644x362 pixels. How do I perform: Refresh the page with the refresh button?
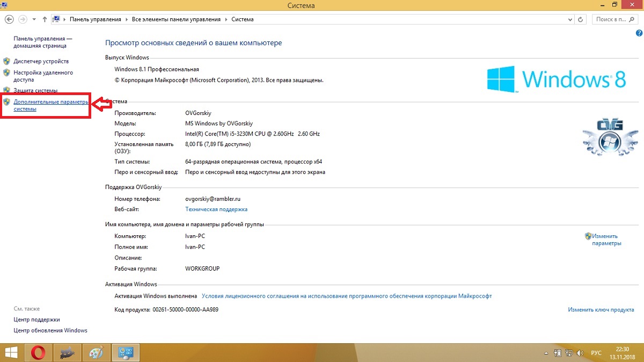point(580,19)
